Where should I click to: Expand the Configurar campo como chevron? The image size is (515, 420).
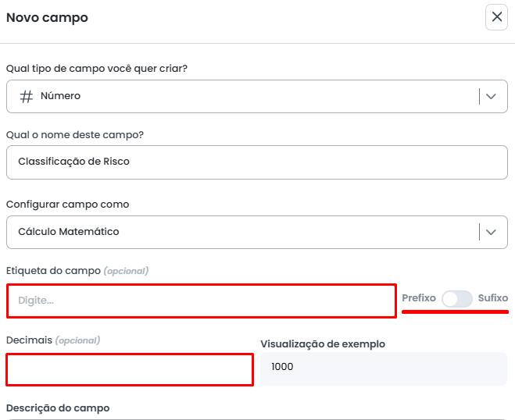491,232
